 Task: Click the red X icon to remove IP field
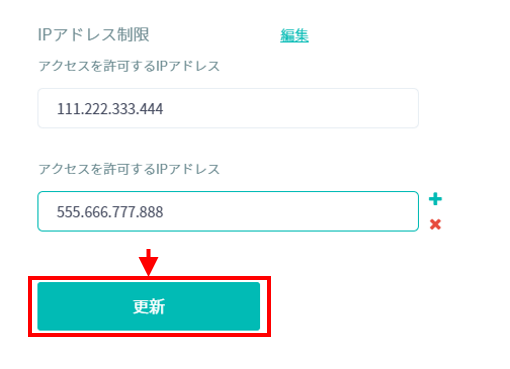[435, 224]
